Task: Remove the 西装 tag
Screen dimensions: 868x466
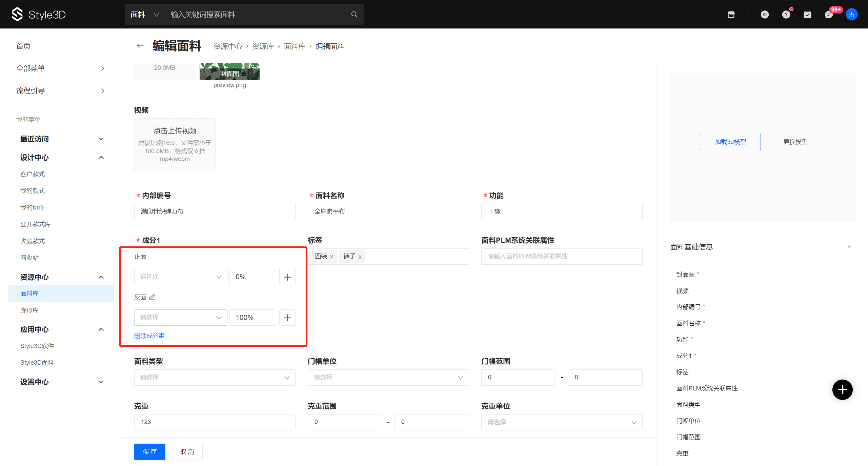Action: point(332,257)
